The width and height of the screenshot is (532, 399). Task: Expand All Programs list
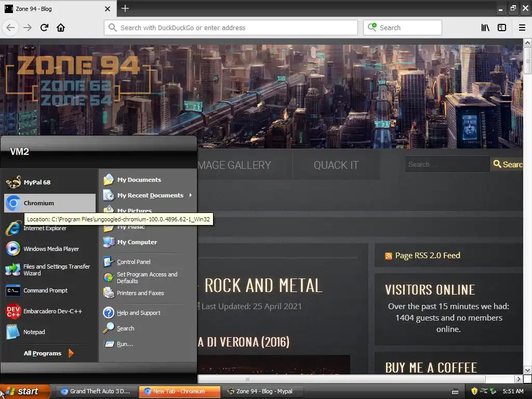[48, 353]
